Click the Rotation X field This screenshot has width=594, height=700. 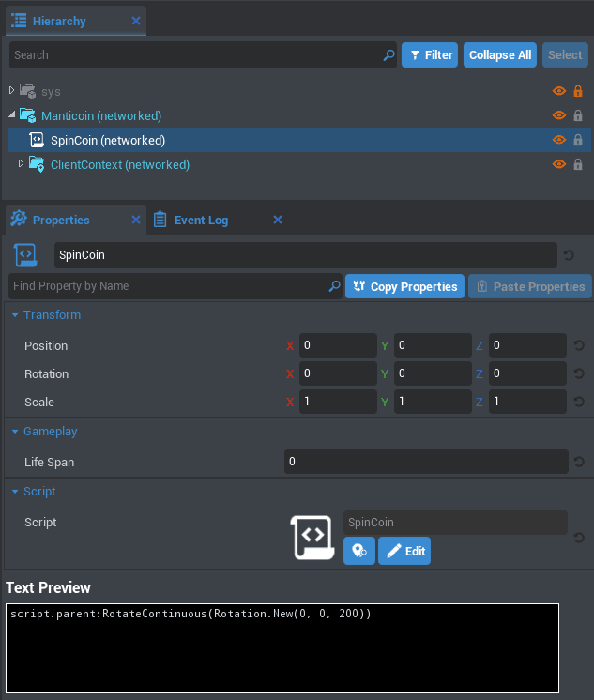point(338,373)
